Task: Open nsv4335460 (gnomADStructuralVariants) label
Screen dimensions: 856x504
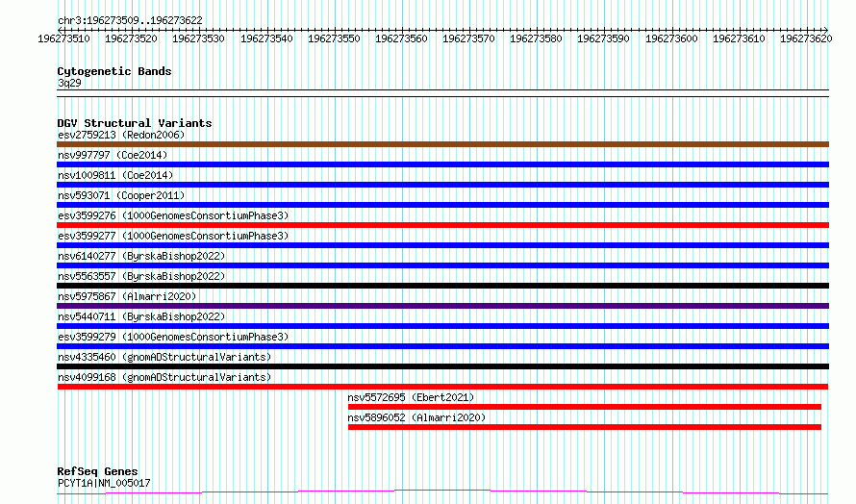Action: (x=164, y=357)
